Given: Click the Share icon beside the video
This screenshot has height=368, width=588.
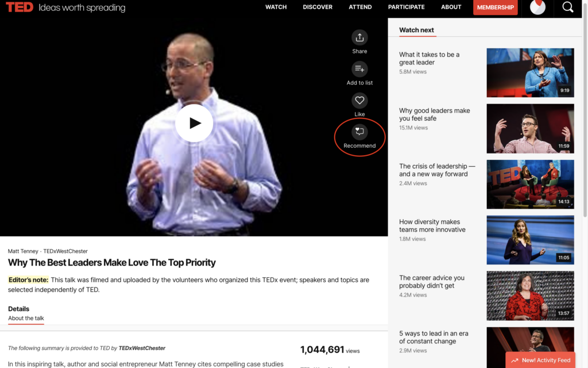Looking at the screenshot, I should (x=359, y=37).
